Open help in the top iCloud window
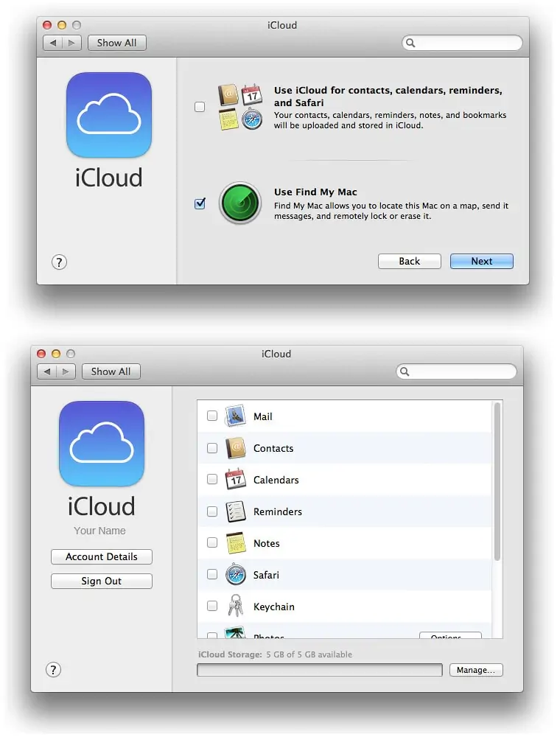 coord(59,262)
